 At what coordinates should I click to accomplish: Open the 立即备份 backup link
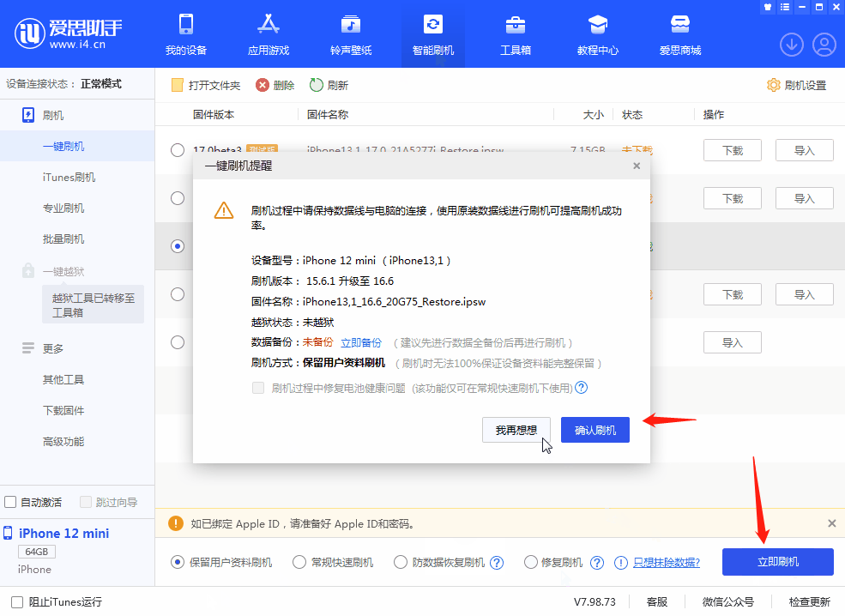[361, 341]
